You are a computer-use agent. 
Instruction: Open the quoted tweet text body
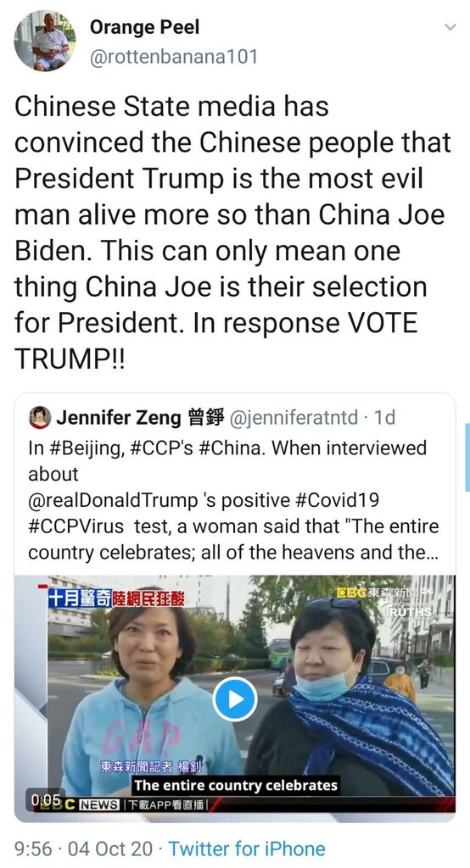tap(233, 500)
